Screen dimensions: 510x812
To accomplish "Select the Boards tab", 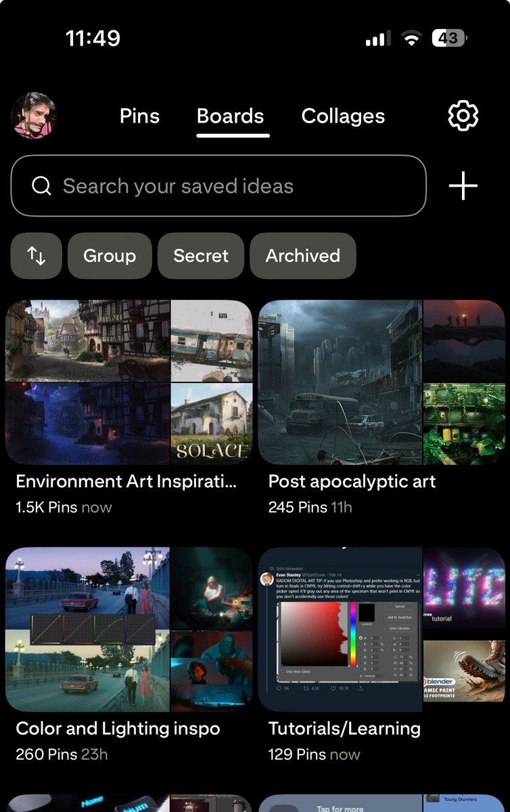I will [x=230, y=116].
